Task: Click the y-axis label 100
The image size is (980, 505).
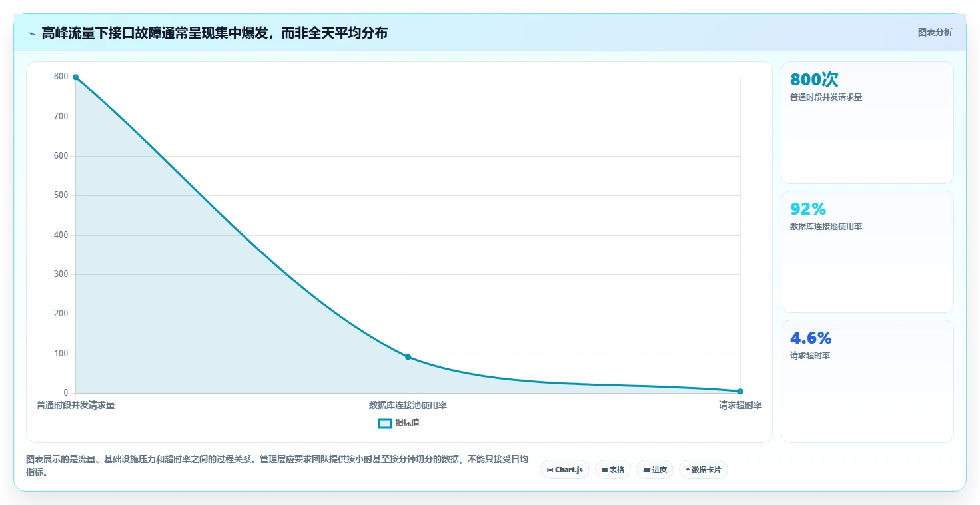Action: (x=61, y=354)
